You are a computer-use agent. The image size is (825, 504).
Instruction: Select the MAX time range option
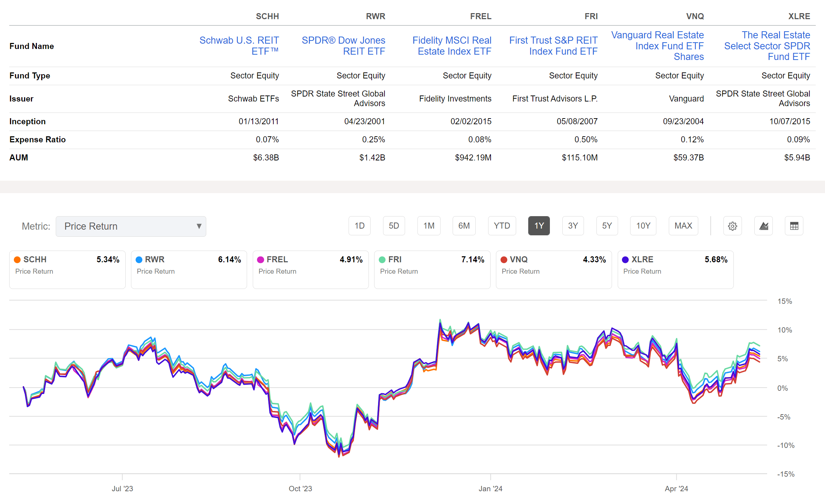[683, 226]
